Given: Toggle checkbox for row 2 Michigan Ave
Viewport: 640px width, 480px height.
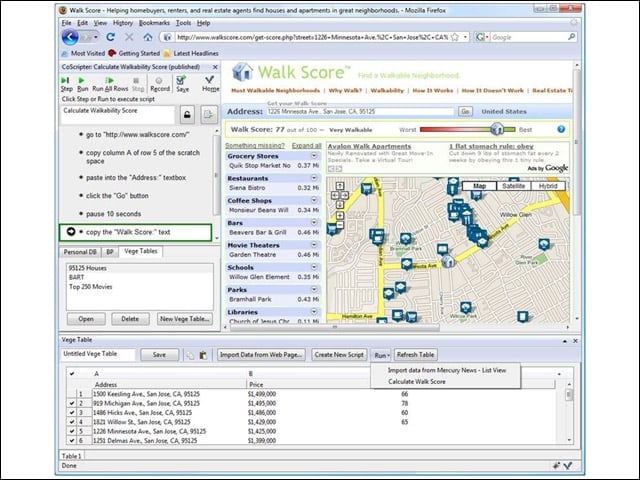Looking at the screenshot, I should (x=72, y=403).
